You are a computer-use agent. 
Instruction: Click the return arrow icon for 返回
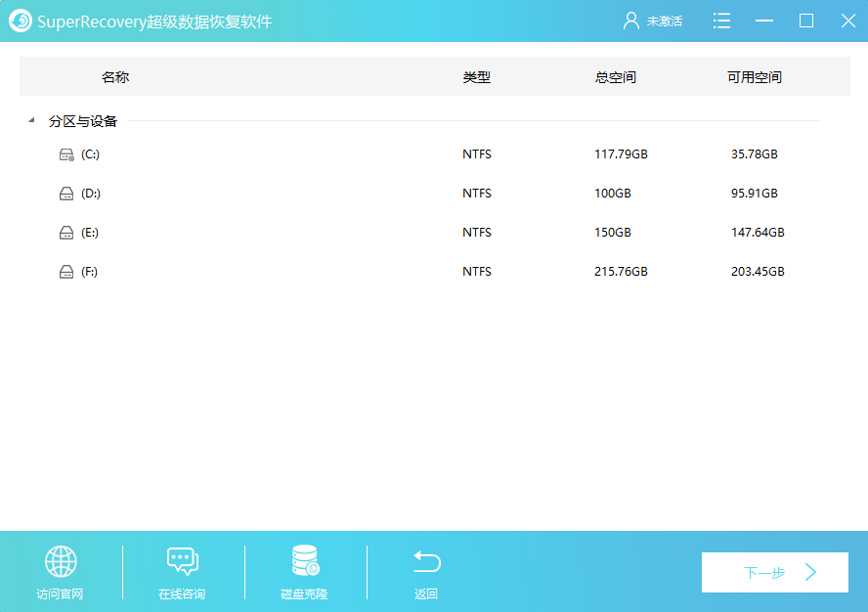[x=426, y=561]
